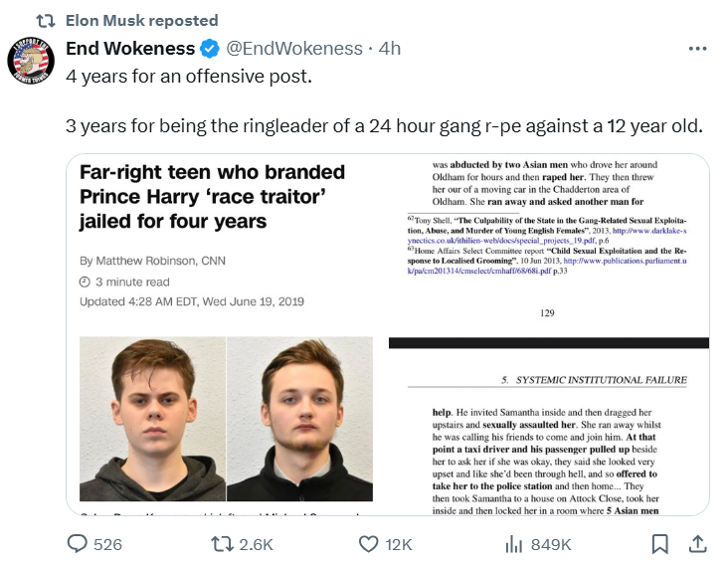The height and width of the screenshot is (567, 728).
Task: Share the post via upload icon
Action: (697, 544)
